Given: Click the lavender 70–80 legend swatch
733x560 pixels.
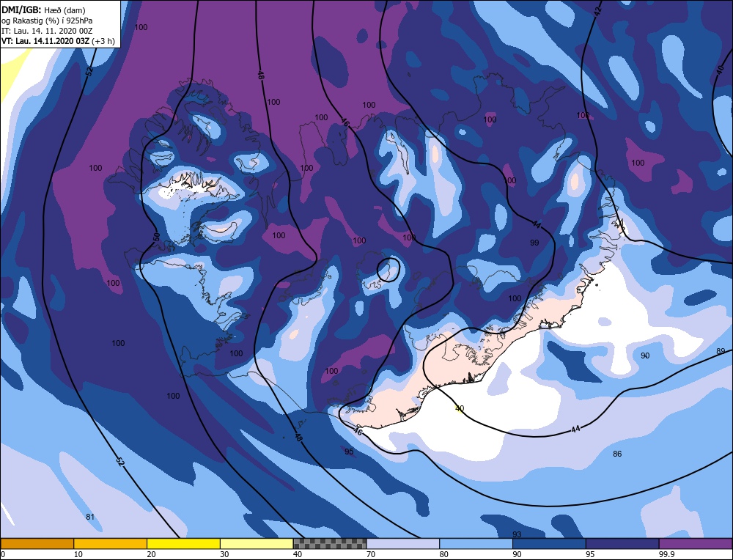Looking at the screenshot, I should (x=403, y=543).
